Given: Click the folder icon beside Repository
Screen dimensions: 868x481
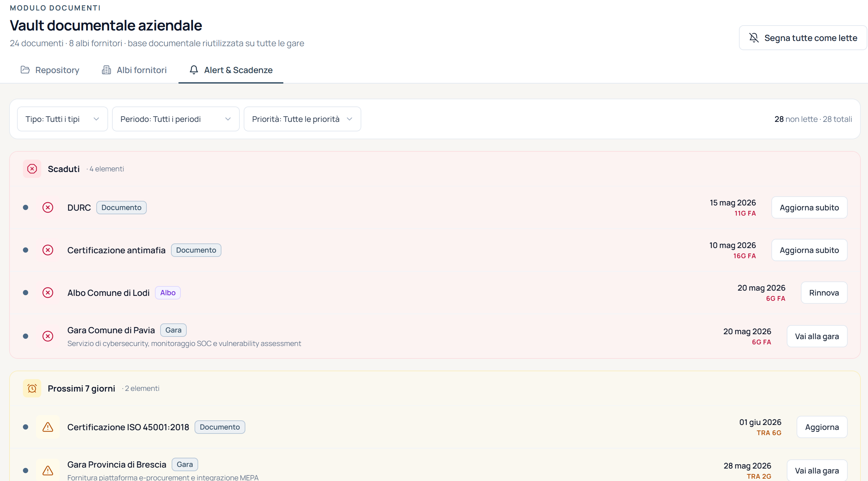Looking at the screenshot, I should (x=25, y=70).
